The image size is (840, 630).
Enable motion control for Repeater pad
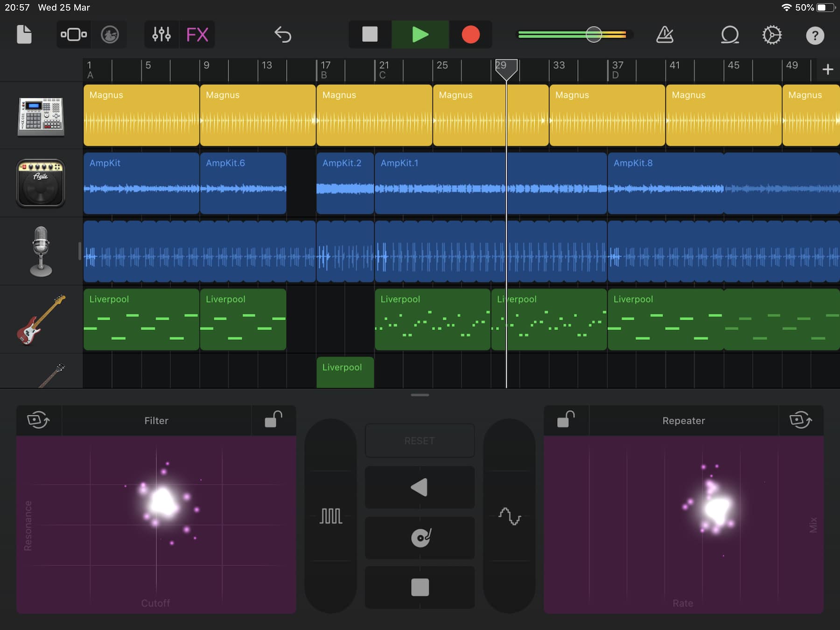(x=801, y=420)
